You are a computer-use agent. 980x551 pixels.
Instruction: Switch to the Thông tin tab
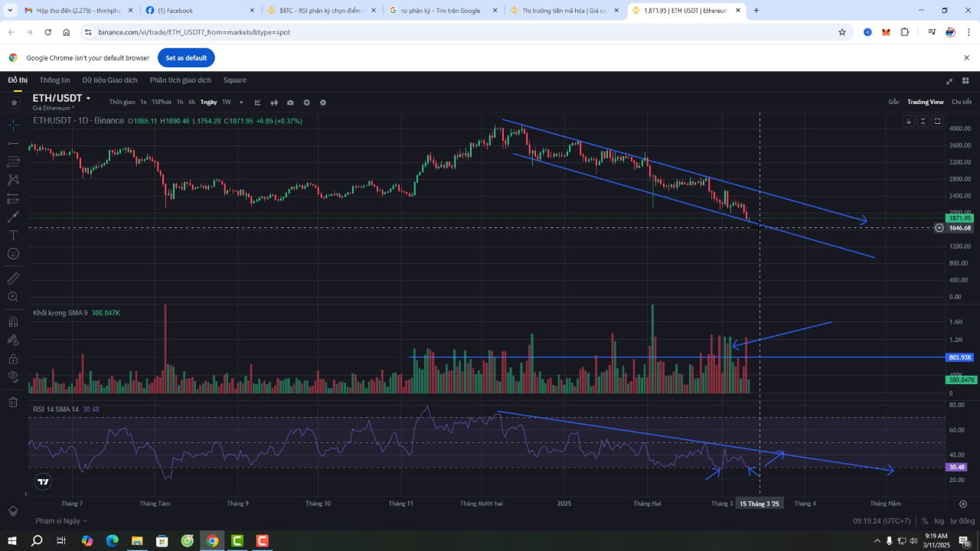[x=54, y=80]
